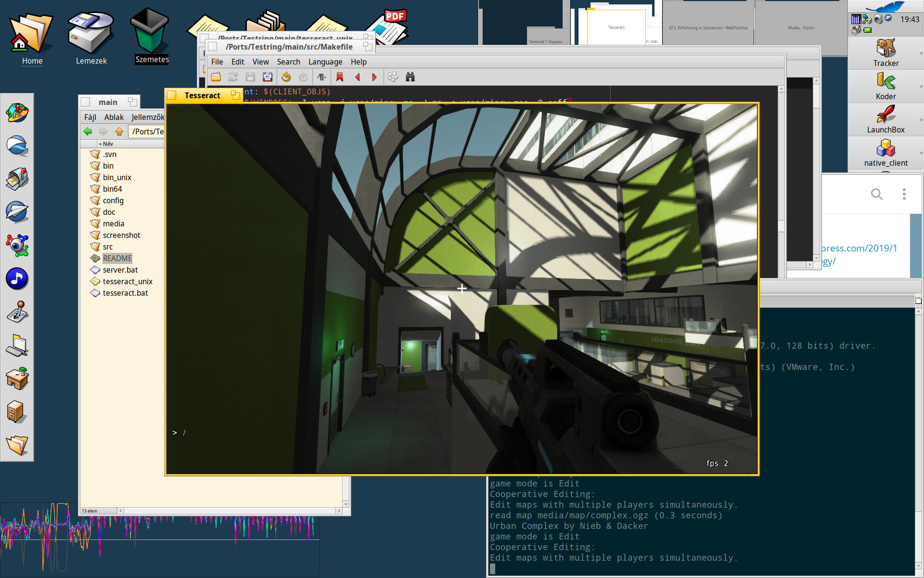Select the src folder
The width and height of the screenshot is (924, 578).
click(x=108, y=247)
